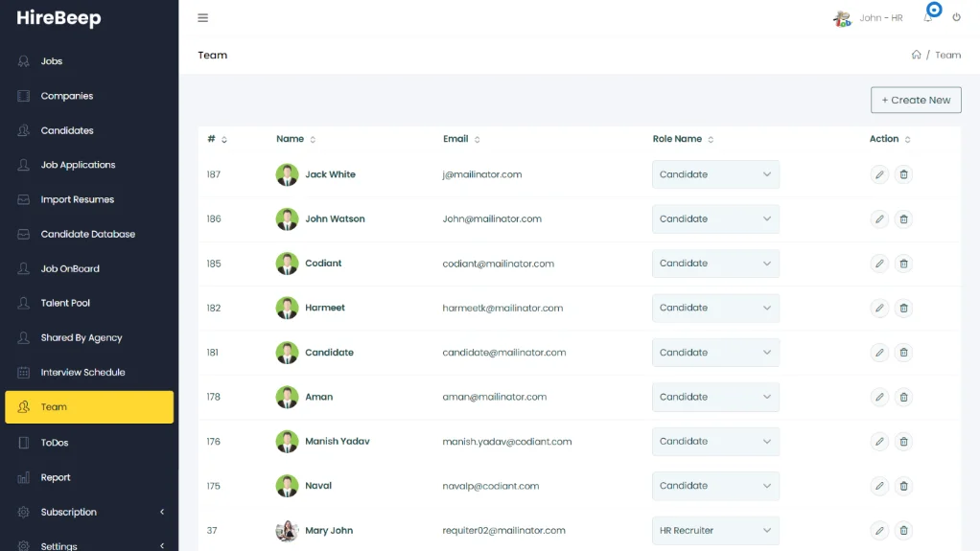This screenshot has width=980, height=551.
Task: Click the power logout icon
Action: click(x=956, y=18)
